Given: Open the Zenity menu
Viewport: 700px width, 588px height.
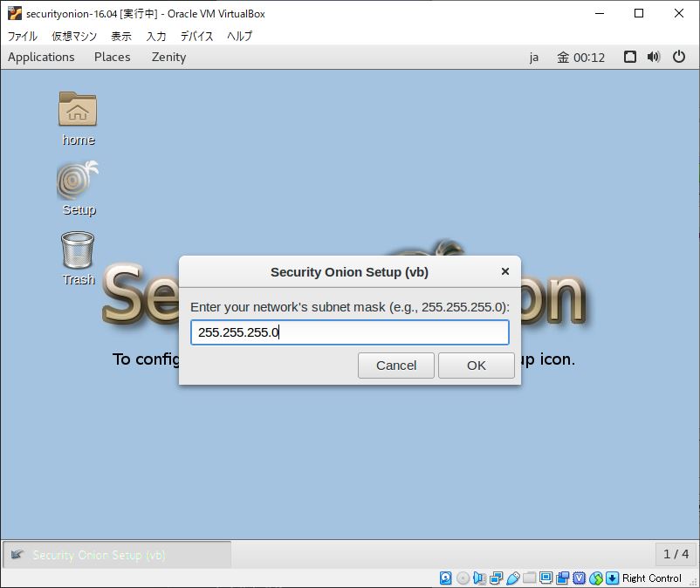Looking at the screenshot, I should coord(168,57).
